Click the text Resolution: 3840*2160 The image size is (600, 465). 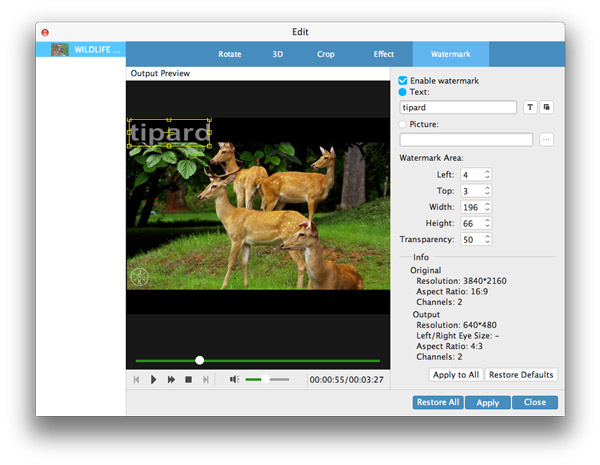coord(461,281)
